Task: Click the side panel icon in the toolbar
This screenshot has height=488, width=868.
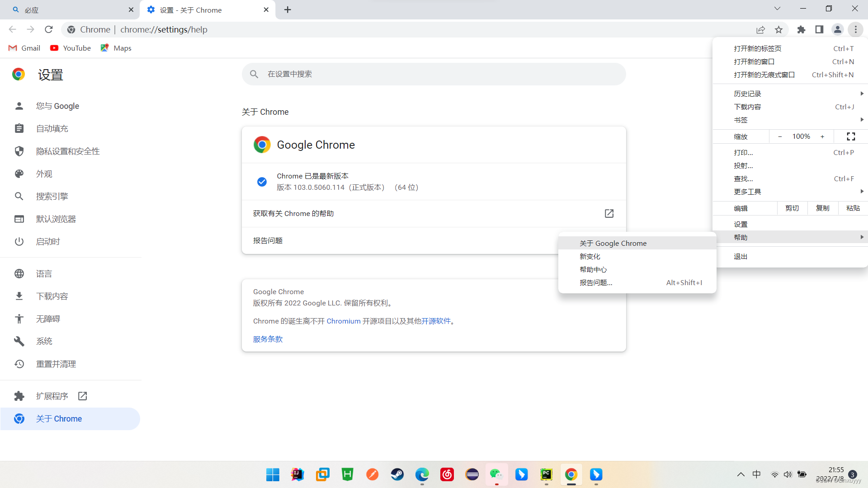Action: 819,29
